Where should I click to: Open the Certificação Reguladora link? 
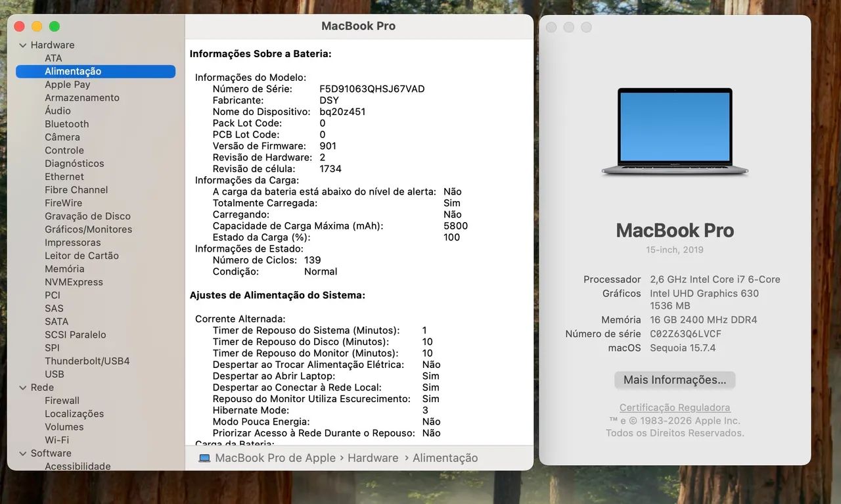[674, 407]
